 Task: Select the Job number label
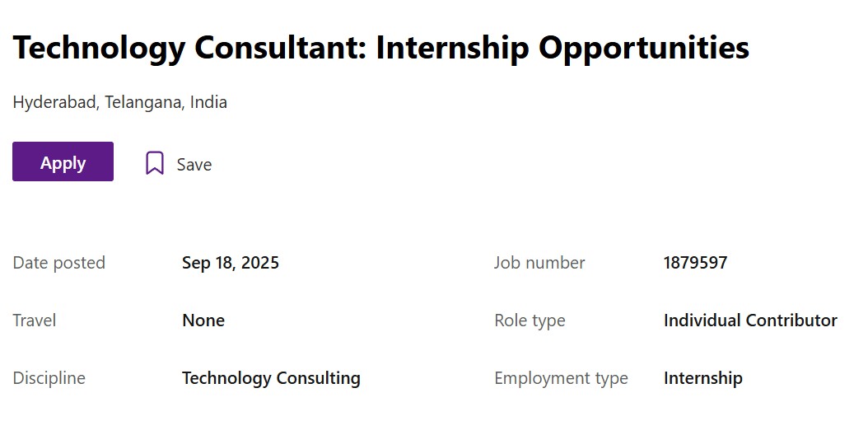[539, 263]
